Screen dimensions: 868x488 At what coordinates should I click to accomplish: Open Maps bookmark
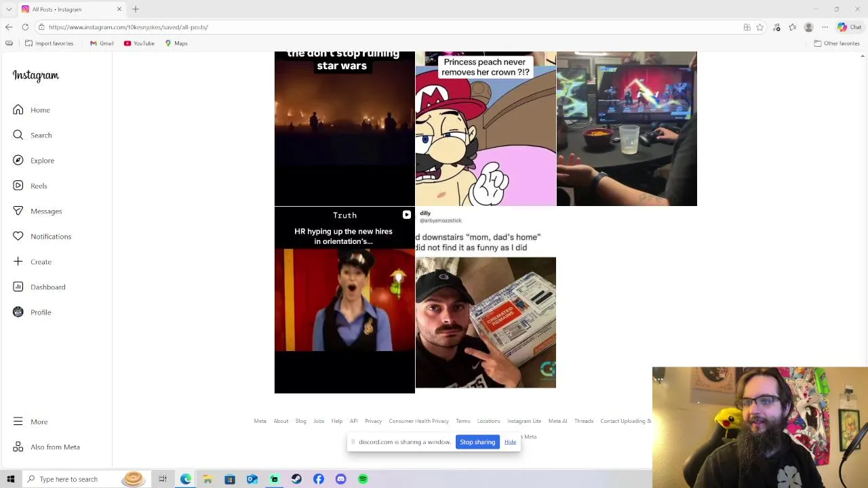pos(176,43)
